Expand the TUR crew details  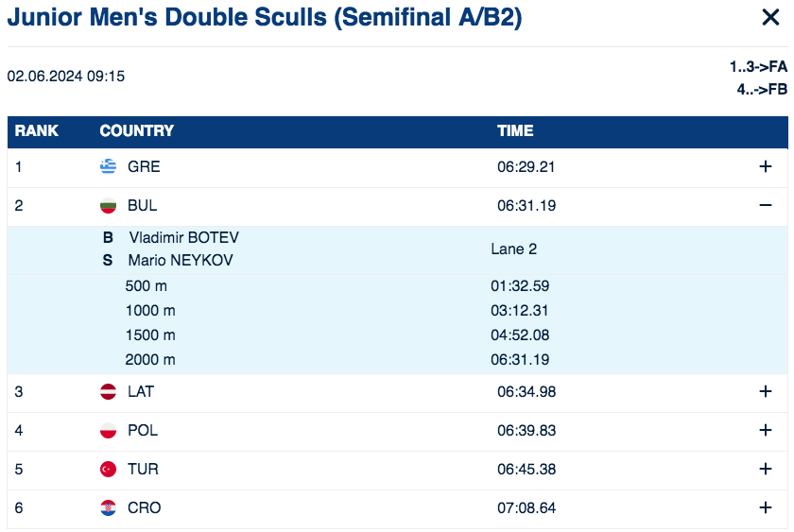(x=766, y=469)
